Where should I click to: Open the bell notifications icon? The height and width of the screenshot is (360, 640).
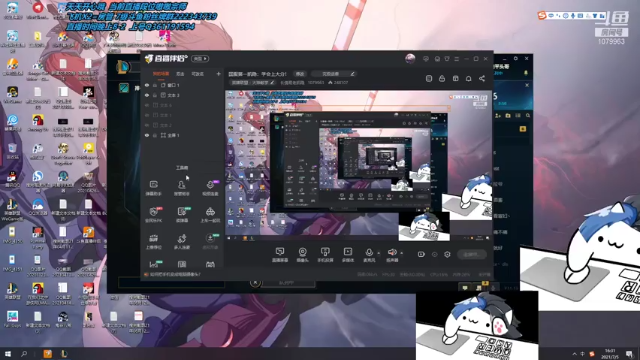[x=469, y=78]
